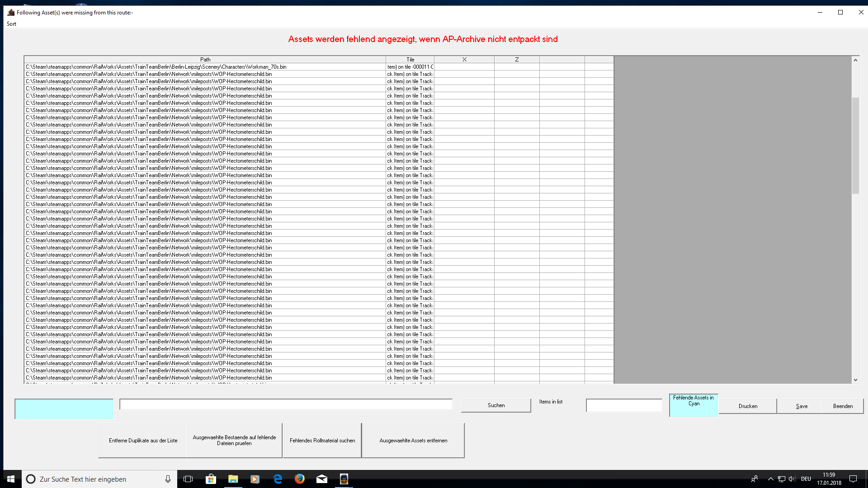Viewport: 868px width, 488px height.
Task: Click the Suchen search button
Action: 496,405
